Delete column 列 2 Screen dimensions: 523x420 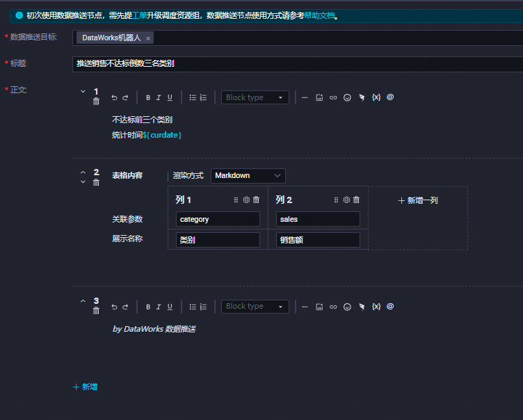coord(356,200)
